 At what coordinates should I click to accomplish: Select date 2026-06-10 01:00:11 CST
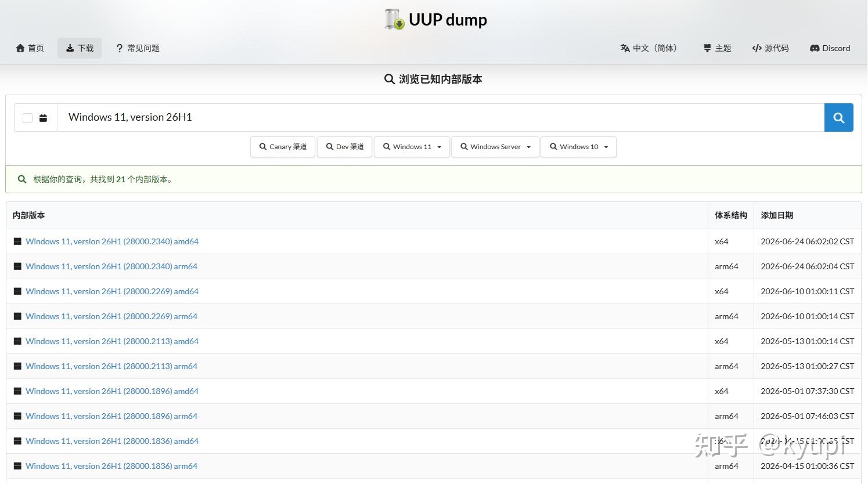click(x=808, y=291)
